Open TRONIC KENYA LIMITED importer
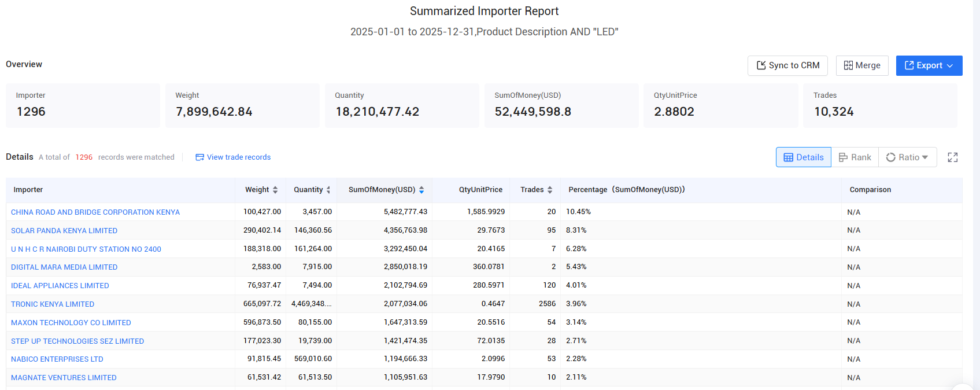The width and height of the screenshot is (980, 390). (53, 304)
